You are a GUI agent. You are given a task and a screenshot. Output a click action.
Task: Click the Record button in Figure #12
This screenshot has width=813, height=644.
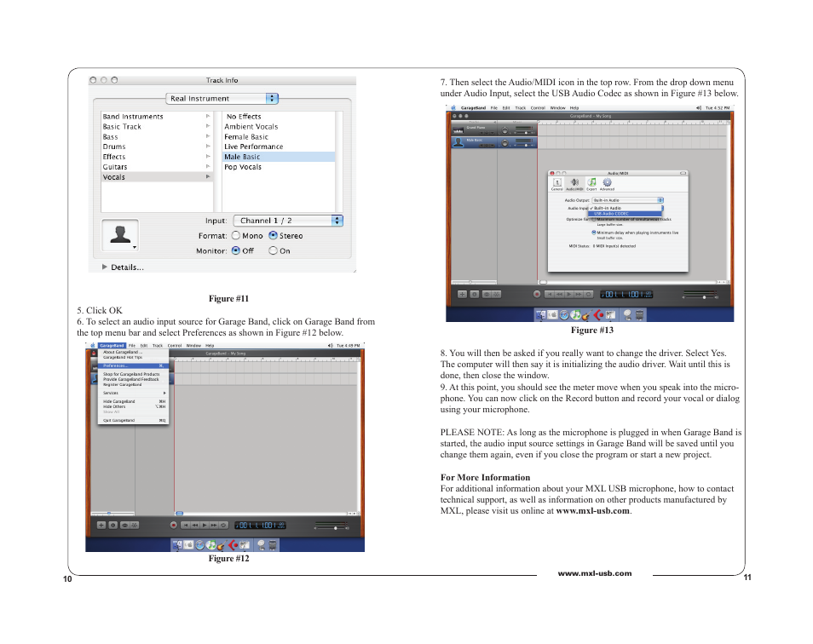click(174, 525)
